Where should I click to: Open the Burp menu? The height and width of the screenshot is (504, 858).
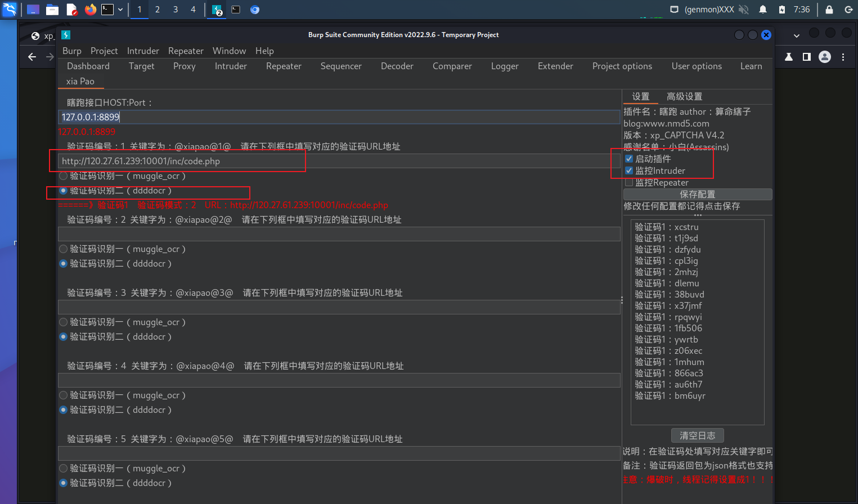click(x=72, y=51)
